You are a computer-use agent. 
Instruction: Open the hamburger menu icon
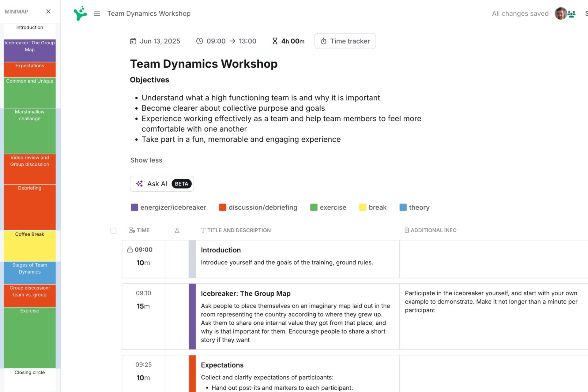pyautogui.click(x=97, y=13)
